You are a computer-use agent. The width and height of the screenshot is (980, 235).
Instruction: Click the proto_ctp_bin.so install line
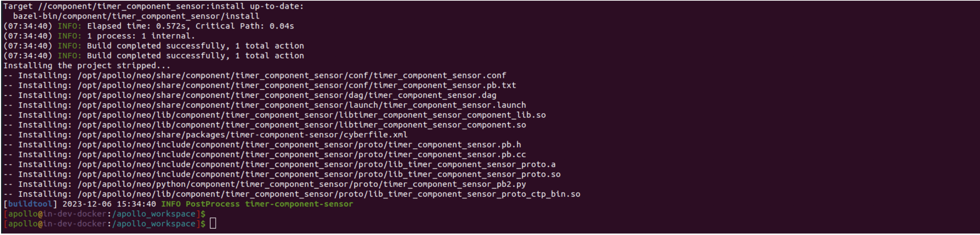[292, 194]
